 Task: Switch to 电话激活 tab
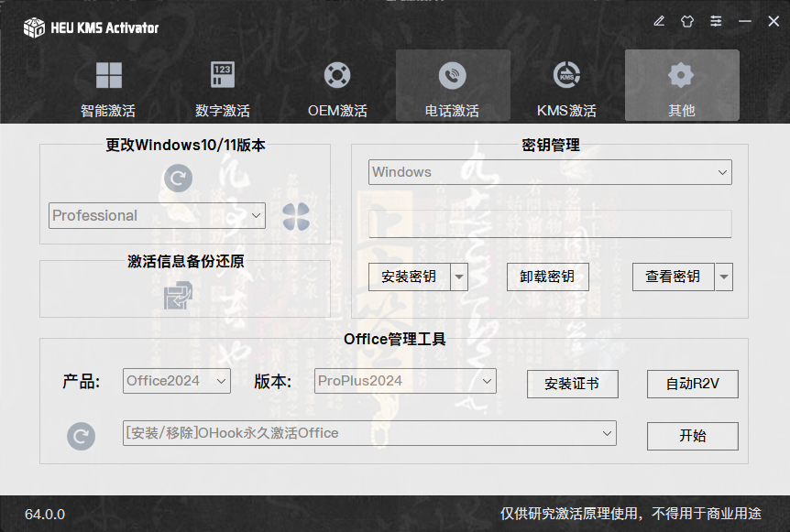453,85
